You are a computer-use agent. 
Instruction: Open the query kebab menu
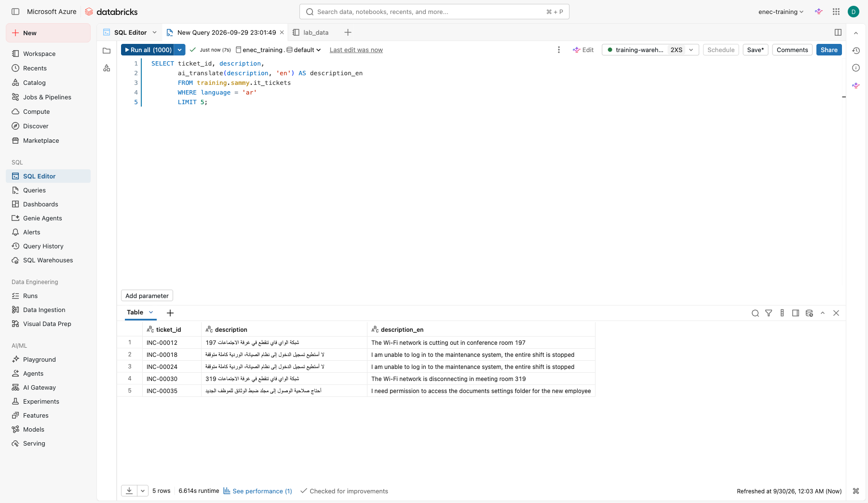(x=559, y=50)
